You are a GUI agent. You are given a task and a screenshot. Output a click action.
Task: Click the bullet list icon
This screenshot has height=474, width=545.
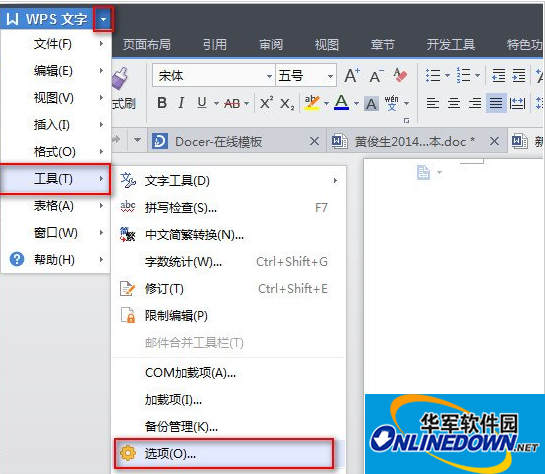point(433,75)
